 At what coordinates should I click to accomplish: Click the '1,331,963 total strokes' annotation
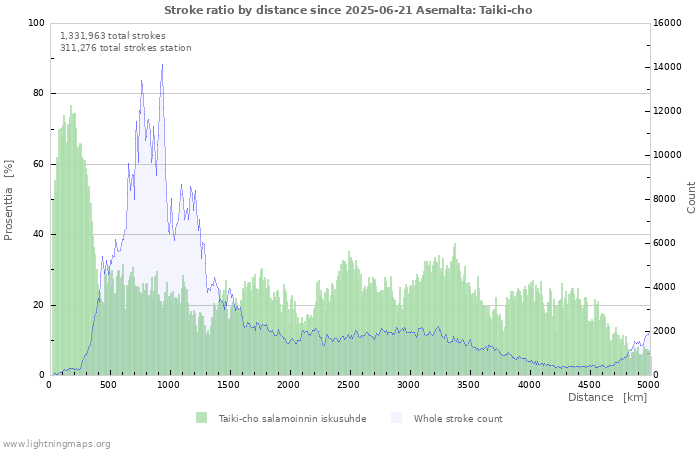click(x=113, y=35)
